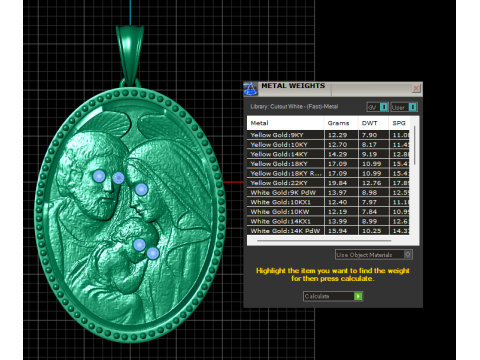This screenshot has height=360, width=480.
Task: Click the blue gem on the child's head
Action: (x=139, y=245)
